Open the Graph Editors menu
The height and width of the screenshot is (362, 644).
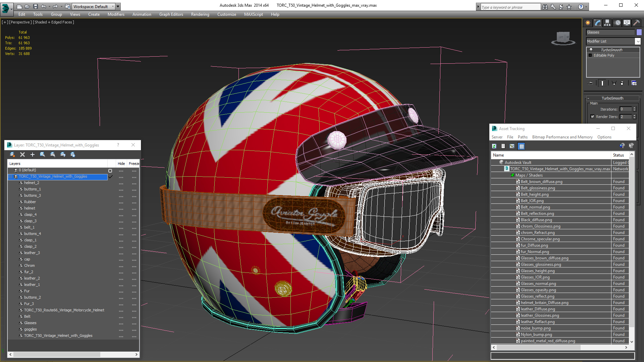pos(171,14)
